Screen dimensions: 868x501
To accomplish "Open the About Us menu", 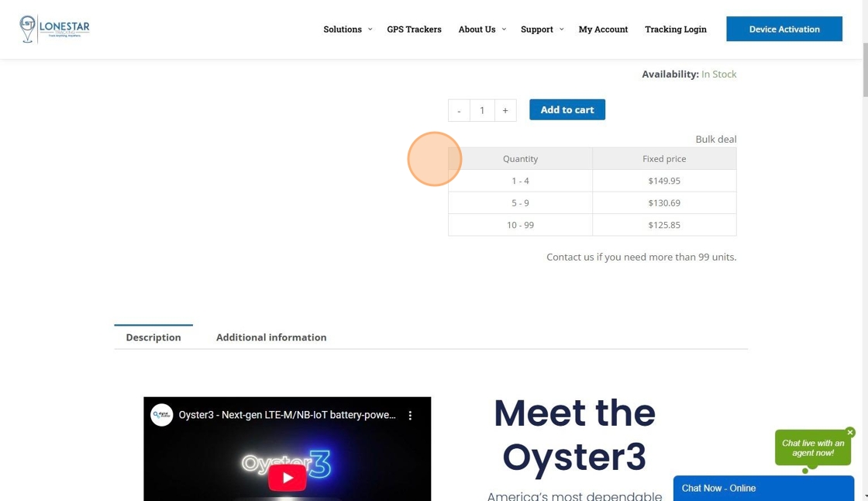I will click(x=477, y=29).
